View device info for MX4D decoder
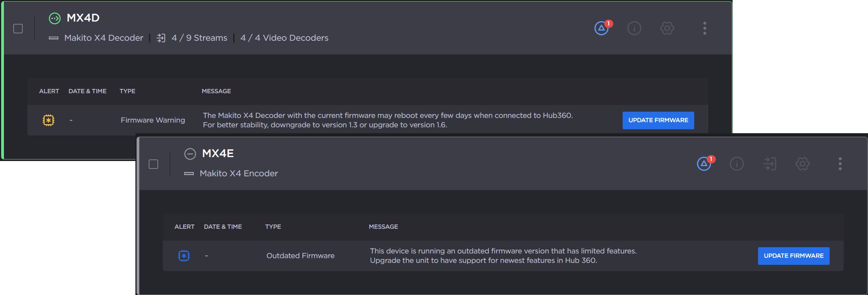This screenshot has height=295, width=868. [634, 28]
